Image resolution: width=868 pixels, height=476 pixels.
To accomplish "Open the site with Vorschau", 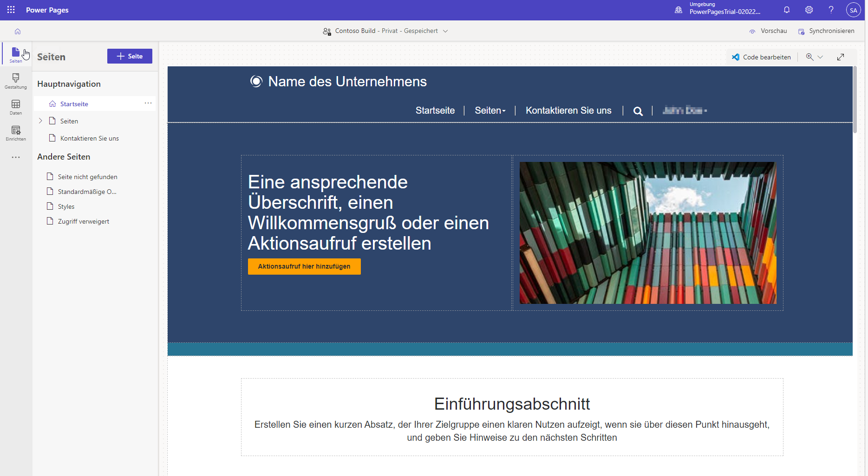I will 768,31.
